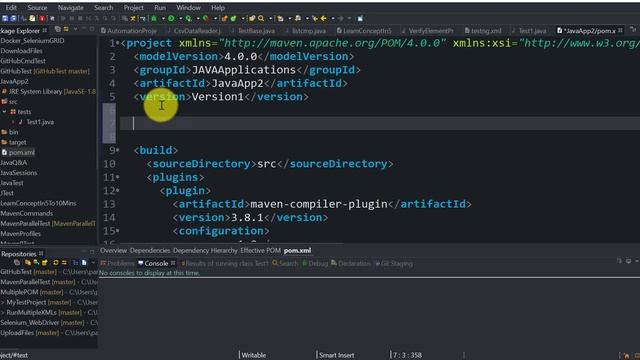The width and height of the screenshot is (640, 360).
Task: Open the Coverage button dropdown arrow
Action: (x=198, y=18)
